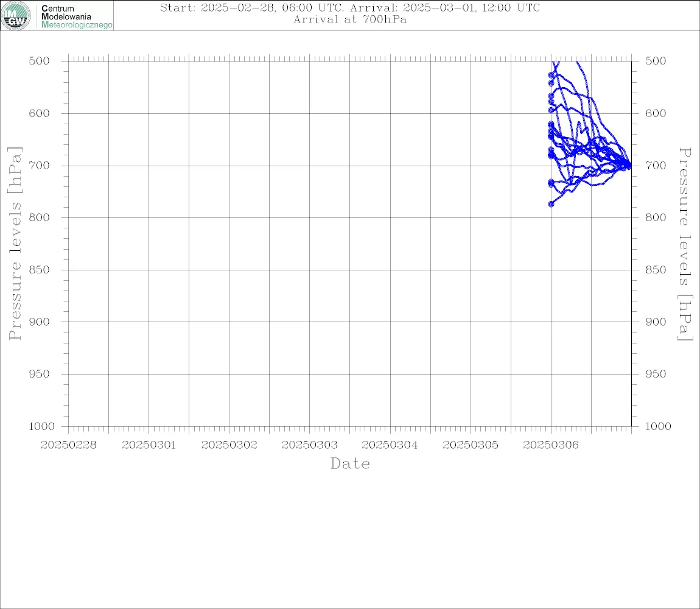This screenshot has width=700, height=609.
Task: Click the left axis 600 label
Action: [x=40, y=113]
